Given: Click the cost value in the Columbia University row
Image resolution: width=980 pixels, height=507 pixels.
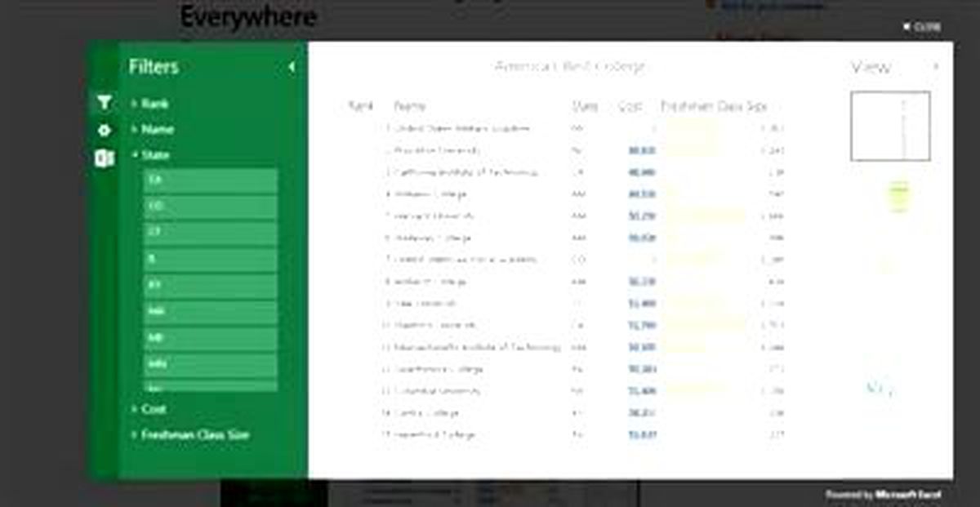Looking at the screenshot, I should click(x=641, y=391).
